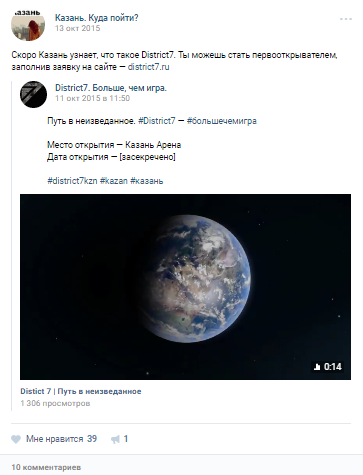Open District7. Больше, чем игра. page
This screenshot has width=363, height=475.
[x=111, y=88]
